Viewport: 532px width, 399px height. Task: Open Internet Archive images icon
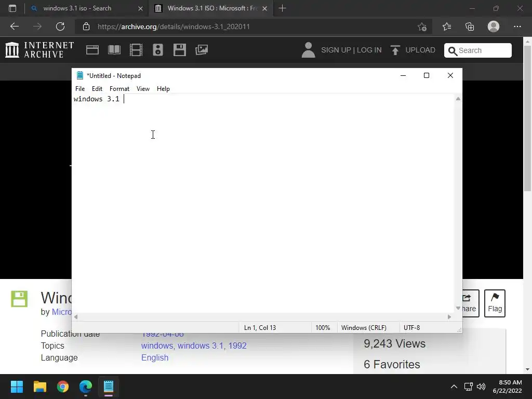[x=202, y=50]
